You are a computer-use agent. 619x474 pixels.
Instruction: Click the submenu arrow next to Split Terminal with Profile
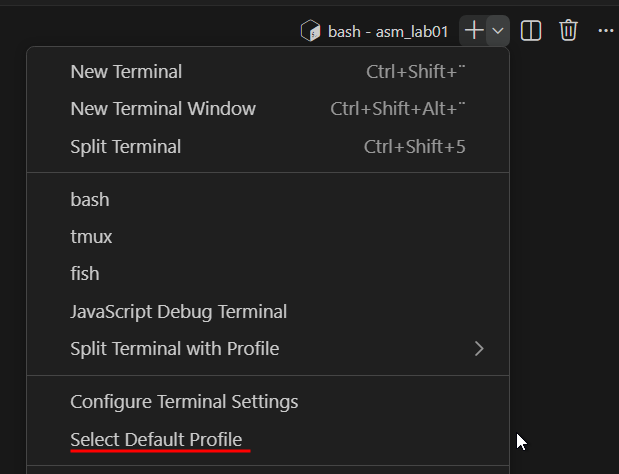[479, 349]
